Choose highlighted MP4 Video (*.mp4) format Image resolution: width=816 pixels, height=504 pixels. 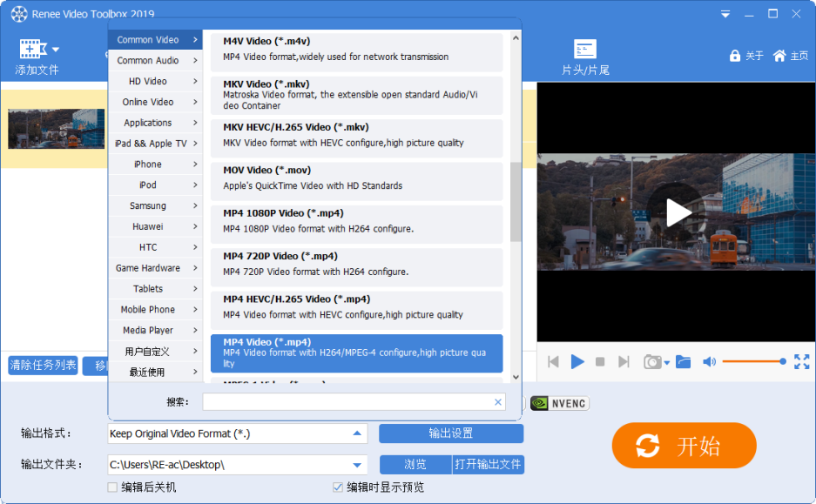(356, 353)
